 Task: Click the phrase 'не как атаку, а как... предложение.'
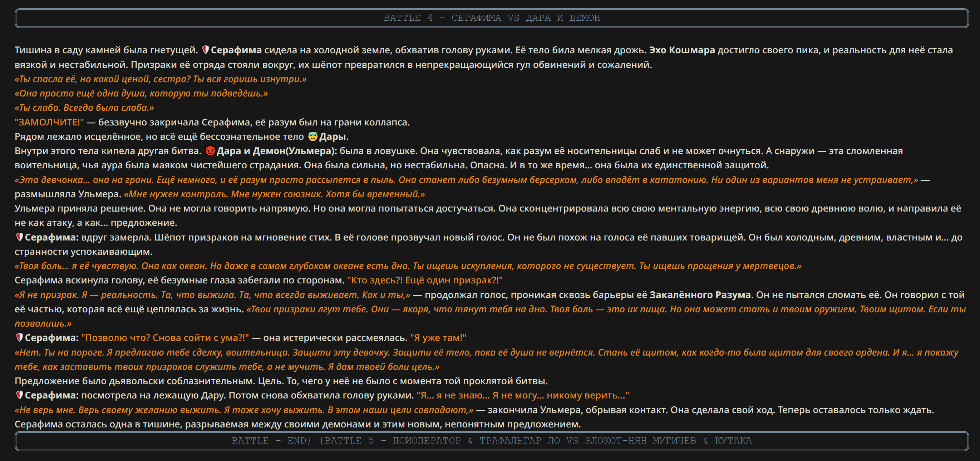point(96,223)
